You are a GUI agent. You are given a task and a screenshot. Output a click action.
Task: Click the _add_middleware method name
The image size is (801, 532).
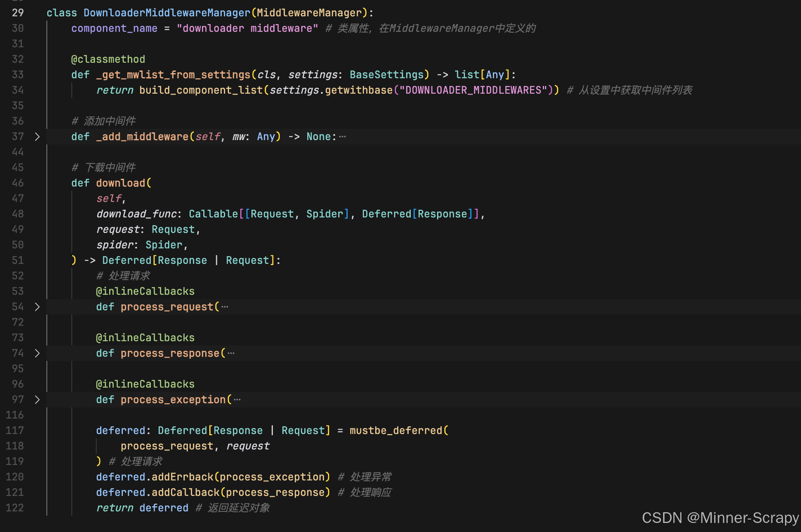pos(142,137)
